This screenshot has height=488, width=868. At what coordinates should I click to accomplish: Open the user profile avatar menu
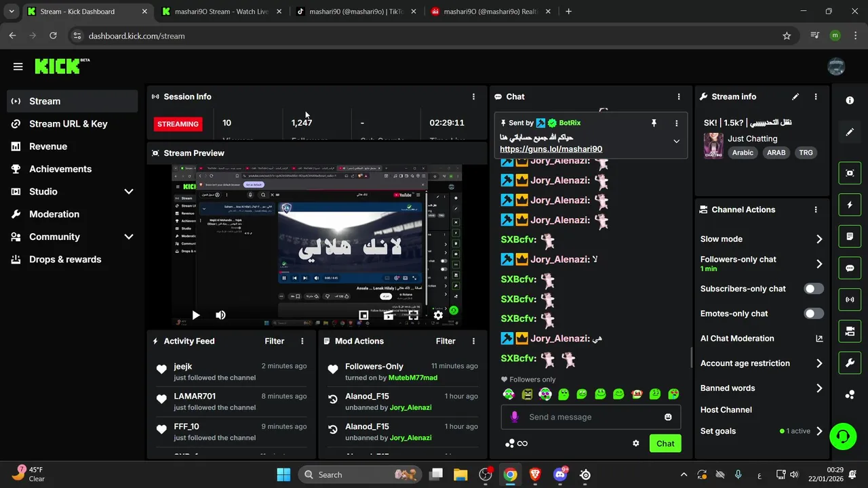[836, 66]
